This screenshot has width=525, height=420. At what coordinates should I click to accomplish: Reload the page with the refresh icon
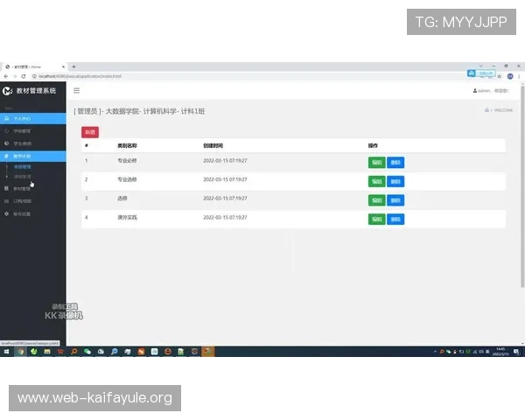(x=24, y=76)
